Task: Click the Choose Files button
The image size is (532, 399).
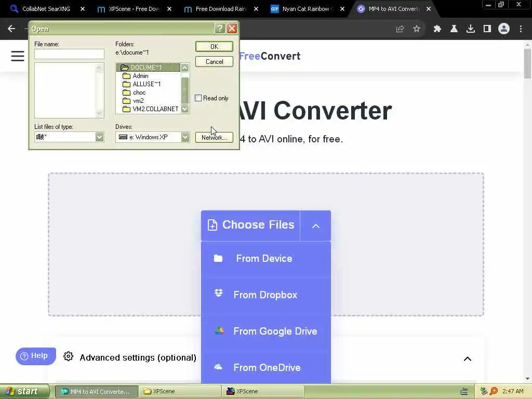Action: point(251,225)
